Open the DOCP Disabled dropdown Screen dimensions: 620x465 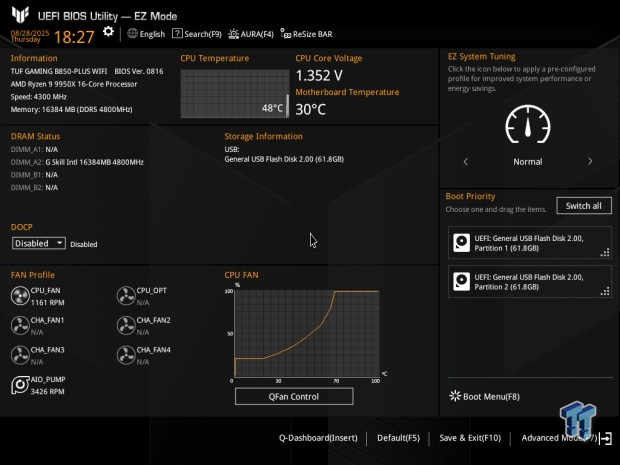click(x=39, y=243)
